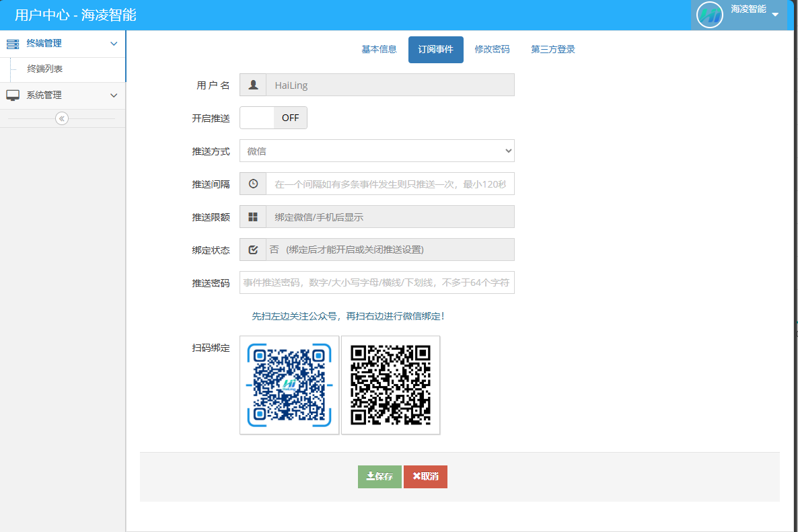Open 终端列表 in the sidebar
The image size is (798, 532).
(x=45, y=69)
